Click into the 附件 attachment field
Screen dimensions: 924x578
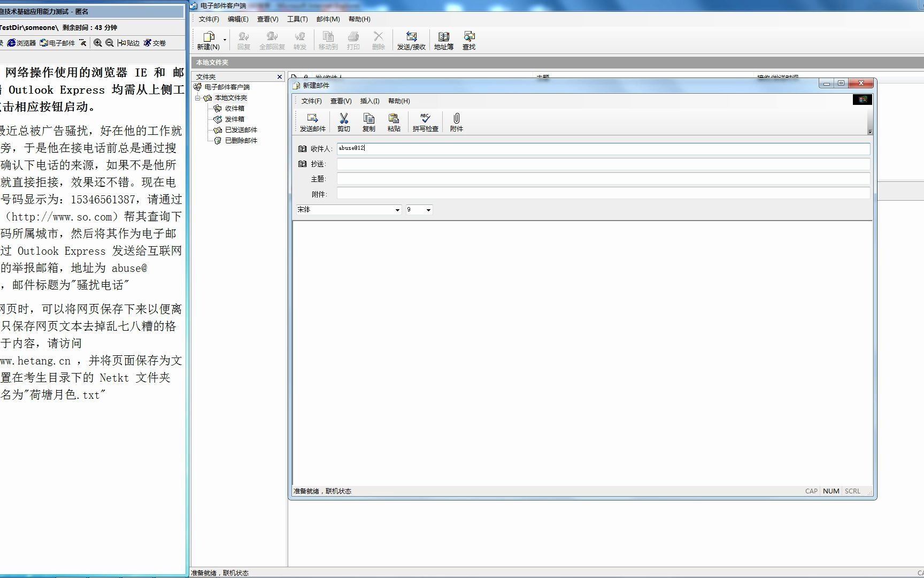603,194
